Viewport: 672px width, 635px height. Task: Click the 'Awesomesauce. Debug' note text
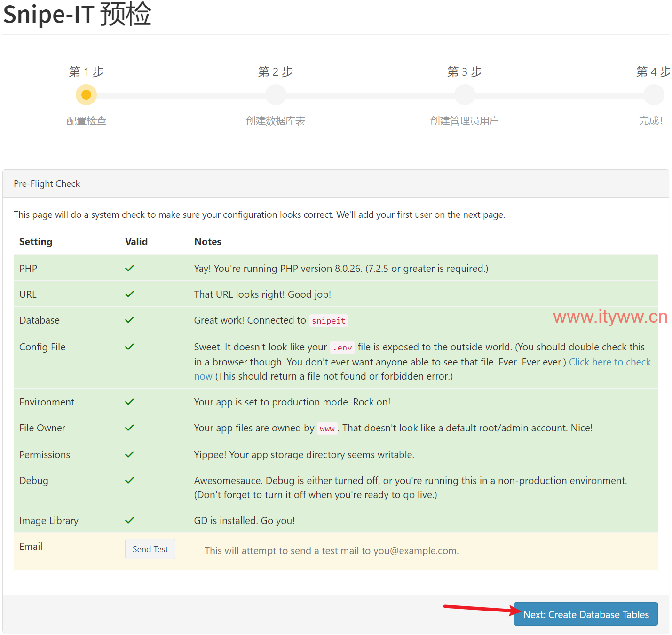click(411, 488)
